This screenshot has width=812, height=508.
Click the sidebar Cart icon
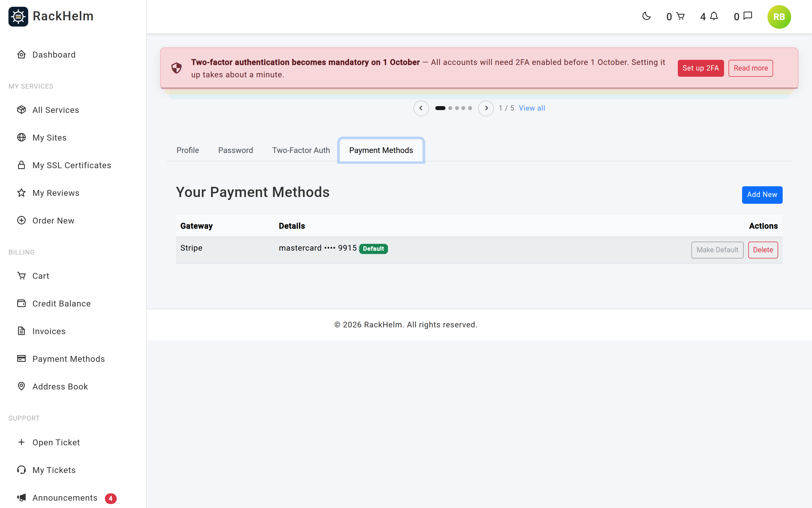tap(21, 276)
